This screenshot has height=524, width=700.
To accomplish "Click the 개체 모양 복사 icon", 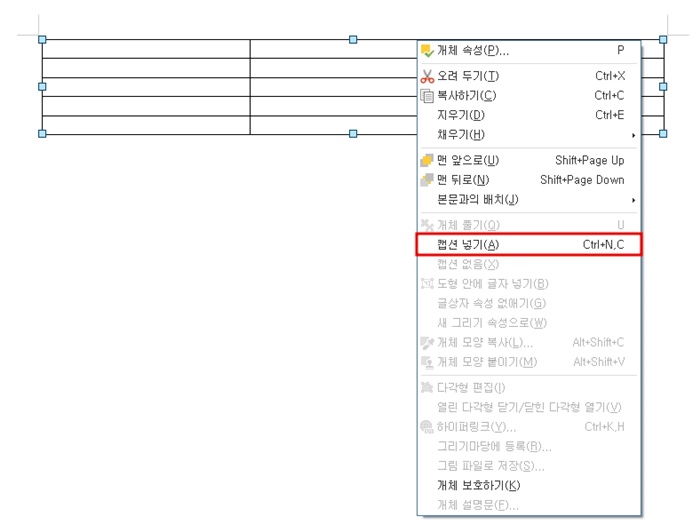I will click(x=427, y=343).
